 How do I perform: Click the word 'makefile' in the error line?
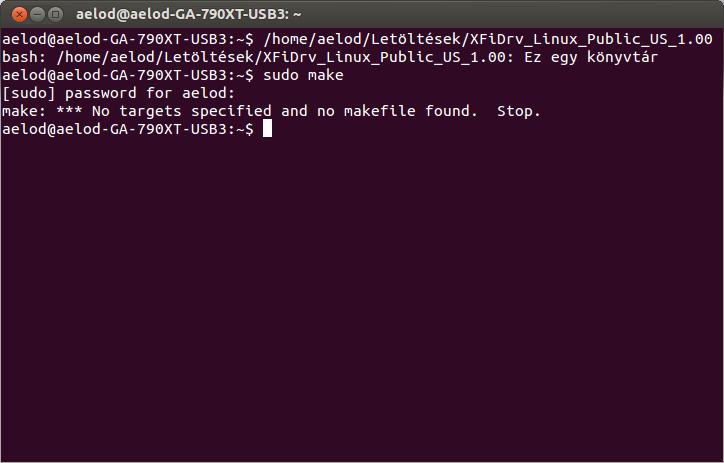tap(380, 111)
